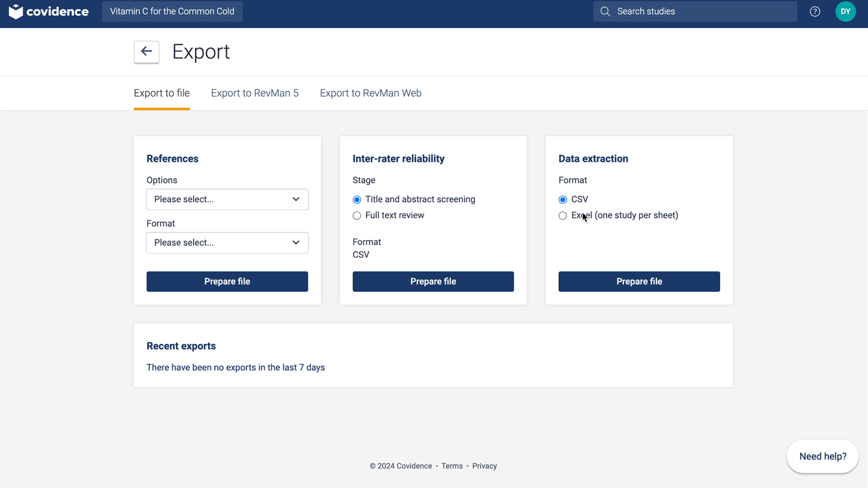This screenshot has width=868, height=488.
Task: Prepare file for Data extraction
Action: pos(639,282)
